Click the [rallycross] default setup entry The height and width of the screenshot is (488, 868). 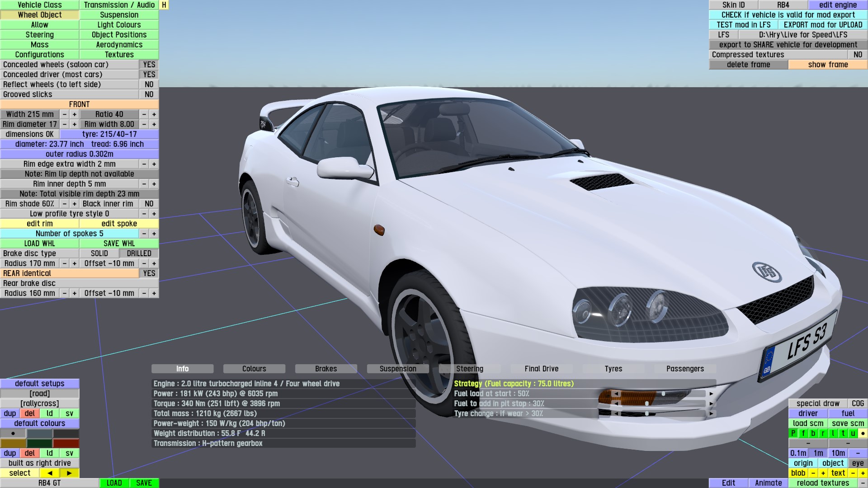40,404
